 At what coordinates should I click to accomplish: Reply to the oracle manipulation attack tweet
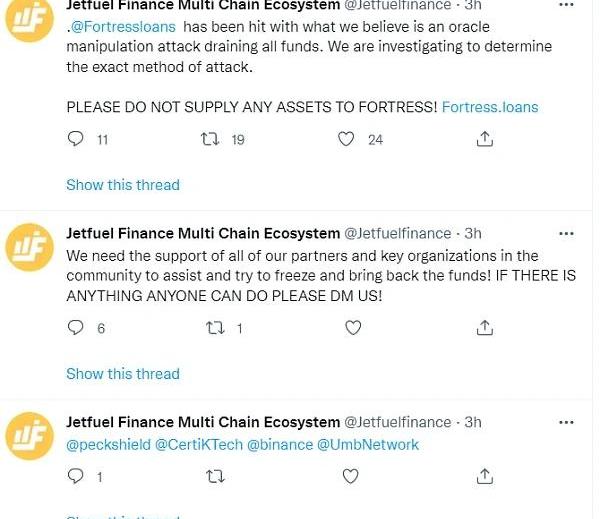76,139
